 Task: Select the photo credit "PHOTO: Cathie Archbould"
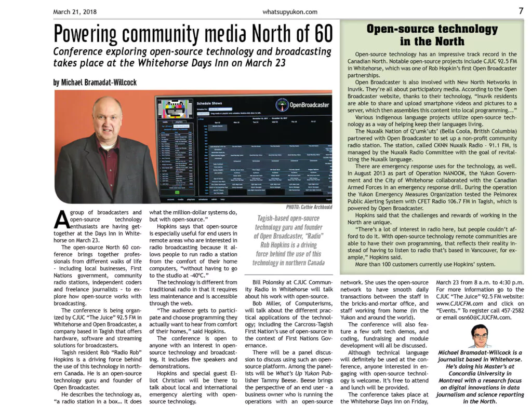309,207
